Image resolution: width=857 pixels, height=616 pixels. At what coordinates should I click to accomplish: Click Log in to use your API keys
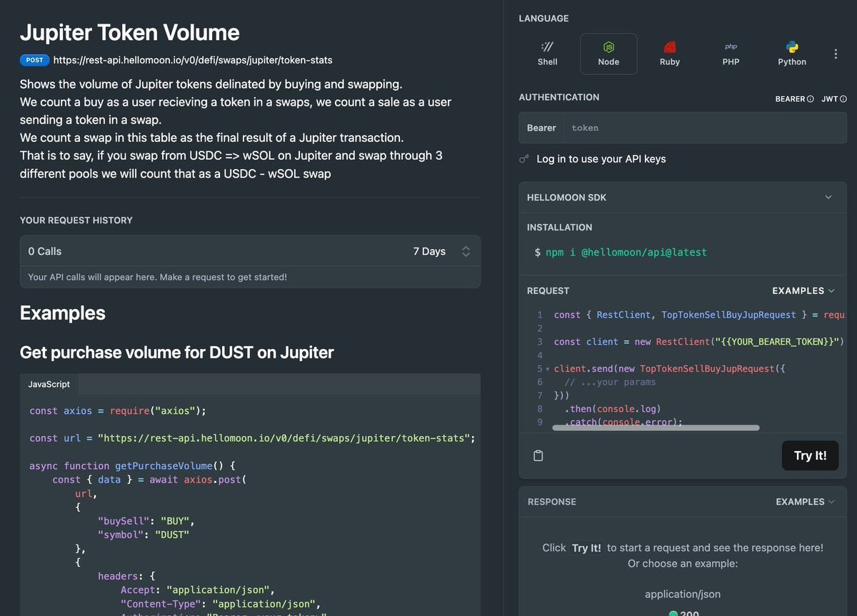(601, 159)
